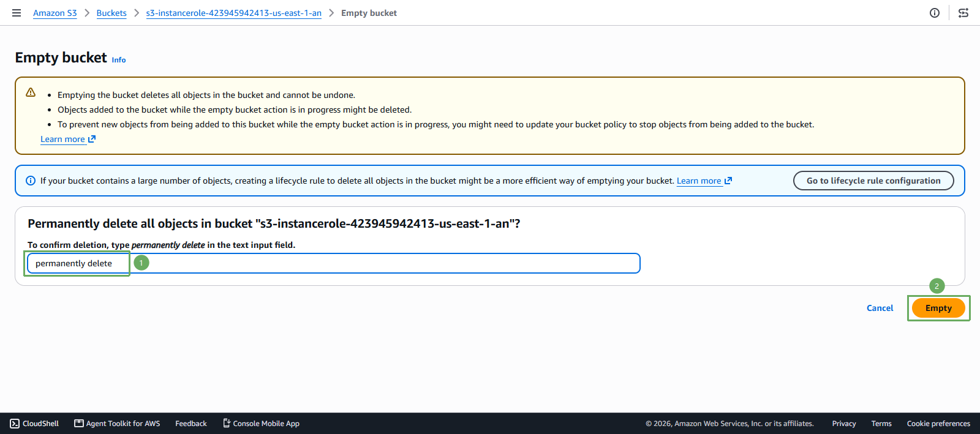The width and height of the screenshot is (980, 434).
Task: Open Learn more in the warning box
Action: (68, 139)
